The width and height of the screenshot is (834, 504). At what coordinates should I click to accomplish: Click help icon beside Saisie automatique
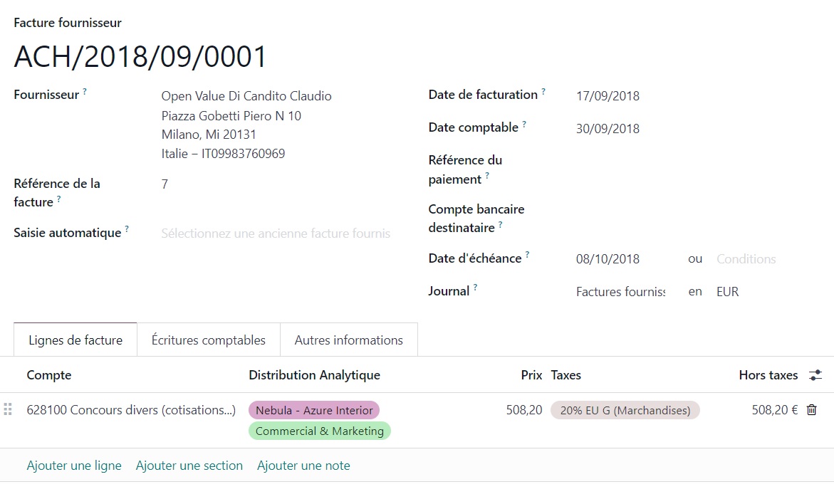pos(127,229)
